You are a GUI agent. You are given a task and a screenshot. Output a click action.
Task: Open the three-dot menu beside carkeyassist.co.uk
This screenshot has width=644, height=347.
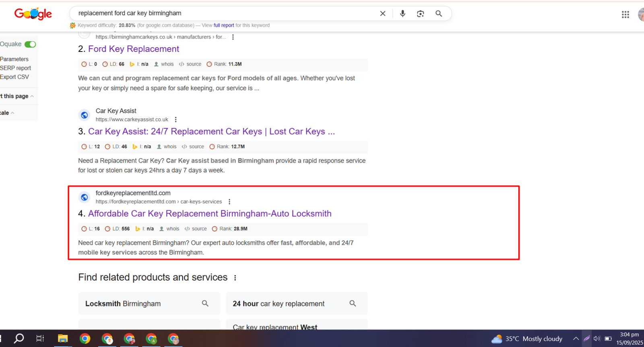pyautogui.click(x=175, y=120)
